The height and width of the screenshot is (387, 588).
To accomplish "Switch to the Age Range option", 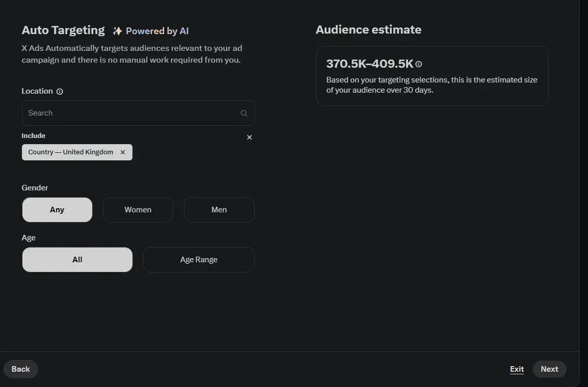I will coord(199,260).
